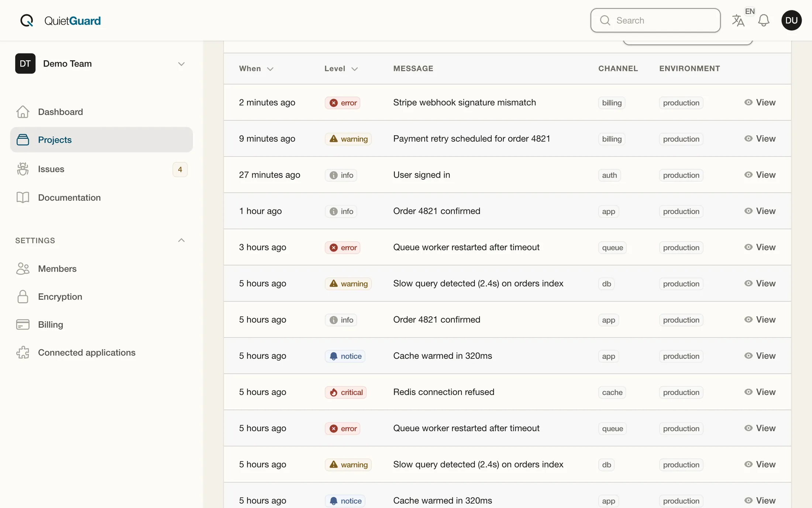Click the CHANNEL column header
The height and width of the screenshot is (508, 812).
point(618,68)
